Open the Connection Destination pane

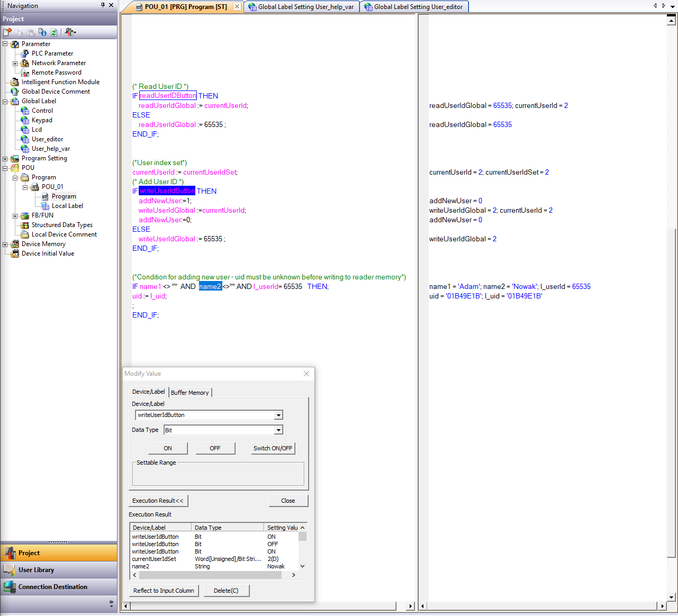click(58, 587)
